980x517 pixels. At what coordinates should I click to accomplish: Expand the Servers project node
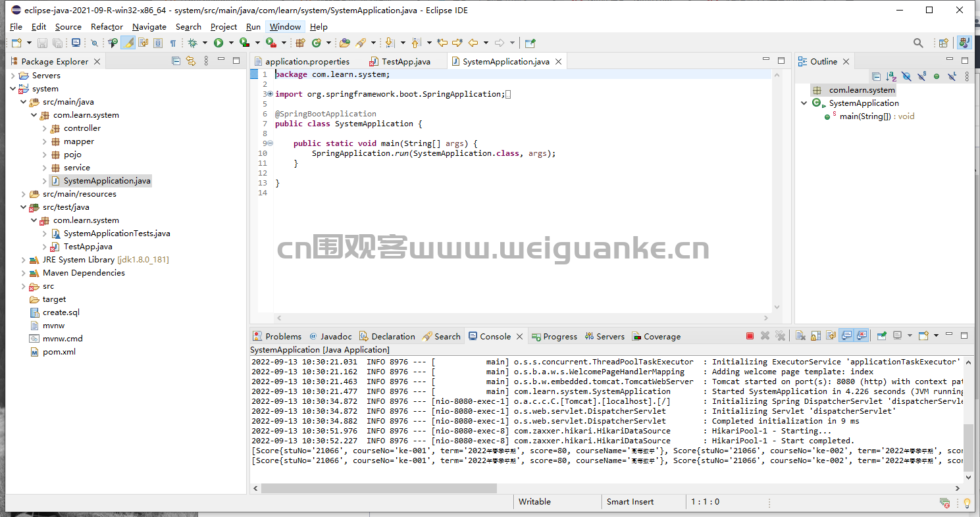click(13, 76)
